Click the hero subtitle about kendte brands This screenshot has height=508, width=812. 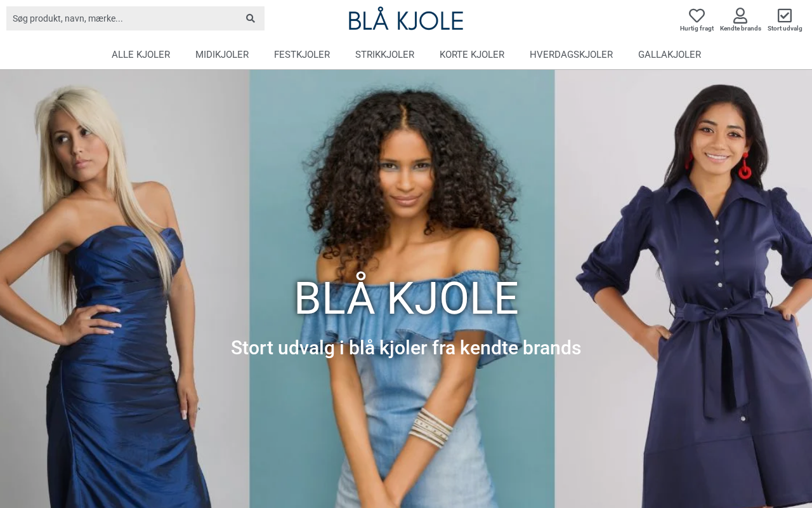pos(406,348)
